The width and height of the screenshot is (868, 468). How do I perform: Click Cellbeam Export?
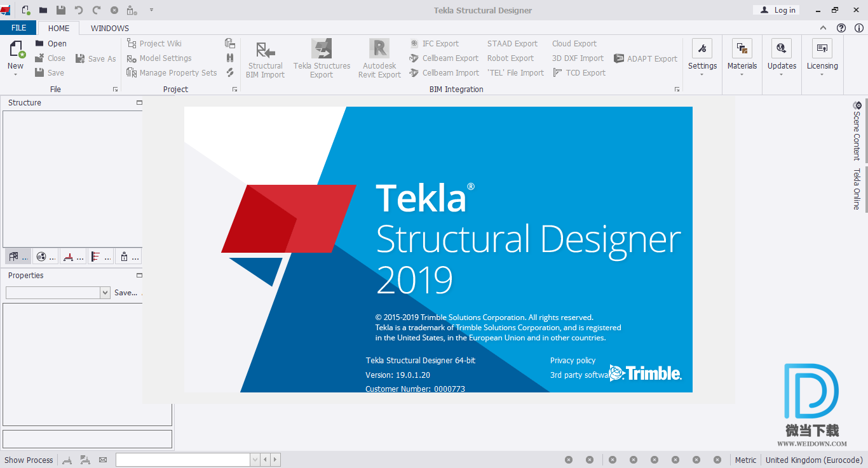point(444,58)
